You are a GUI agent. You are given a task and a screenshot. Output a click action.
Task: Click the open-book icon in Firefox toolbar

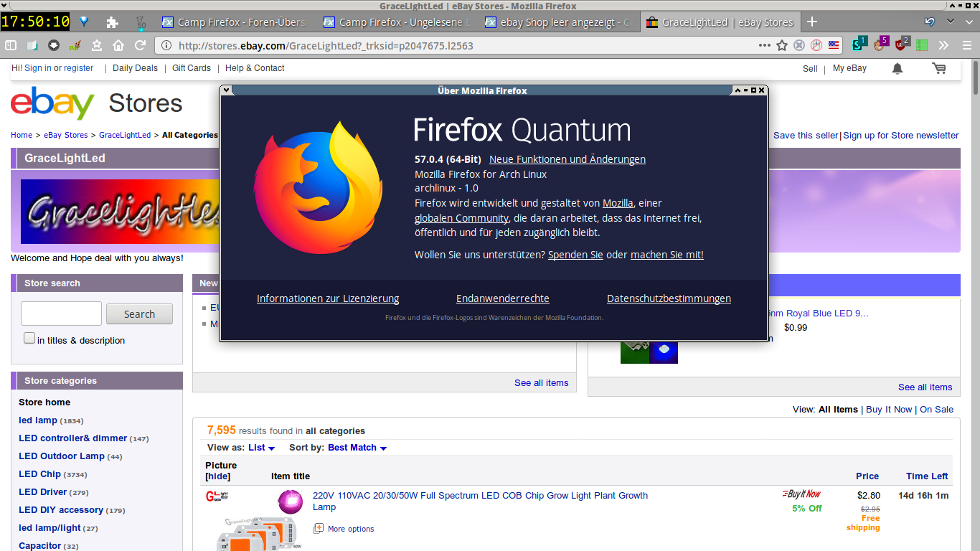tap(32, 45)
